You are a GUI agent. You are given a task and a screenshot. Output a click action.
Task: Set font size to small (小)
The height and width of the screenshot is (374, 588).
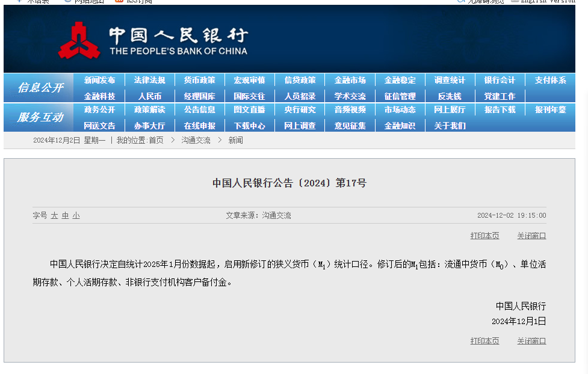coord(76,215)
